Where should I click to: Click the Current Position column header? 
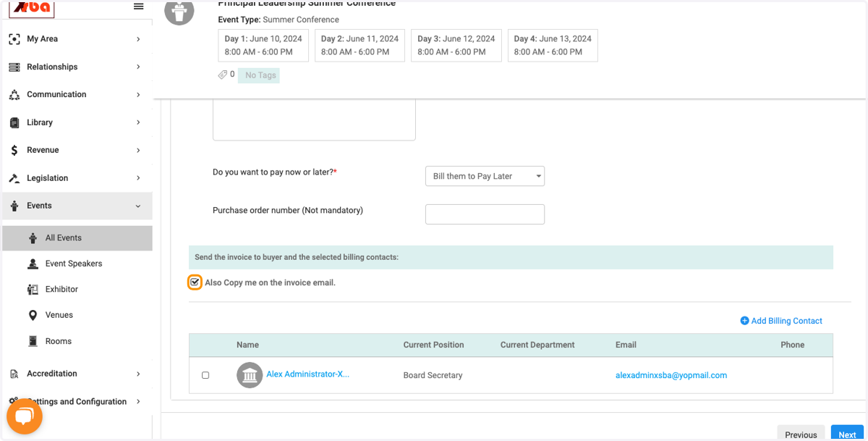[433, 345]
